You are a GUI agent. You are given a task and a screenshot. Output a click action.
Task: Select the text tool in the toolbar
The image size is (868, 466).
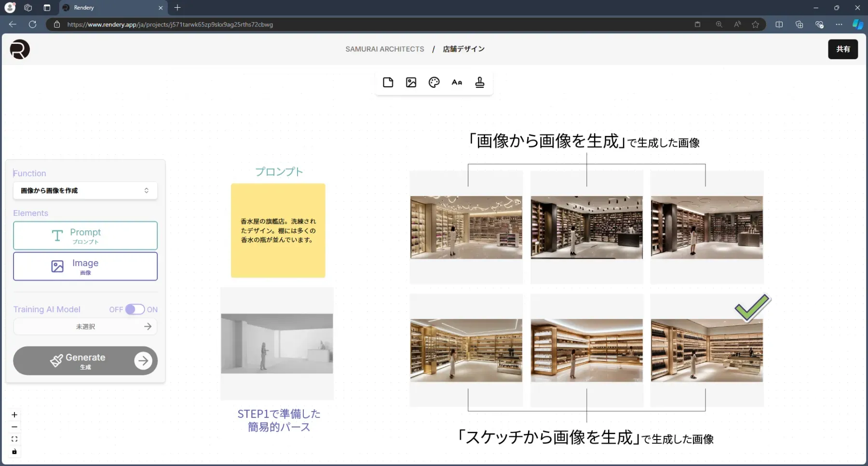457,82
